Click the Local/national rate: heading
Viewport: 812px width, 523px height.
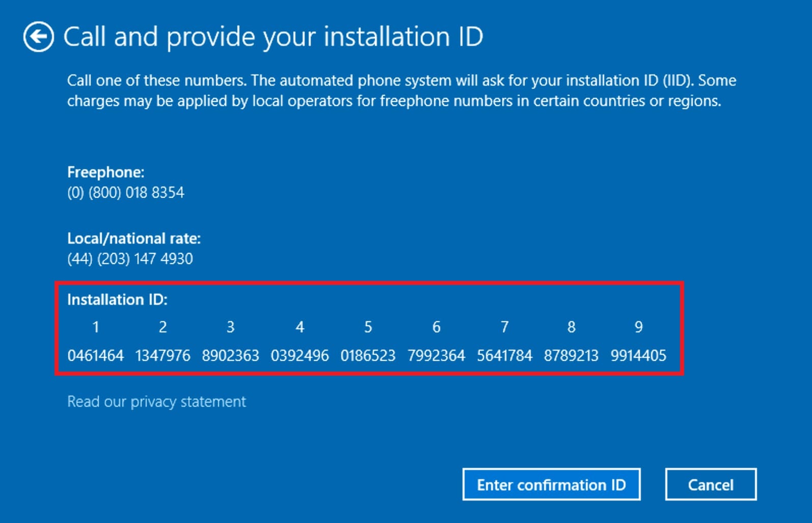coord(134,239)
